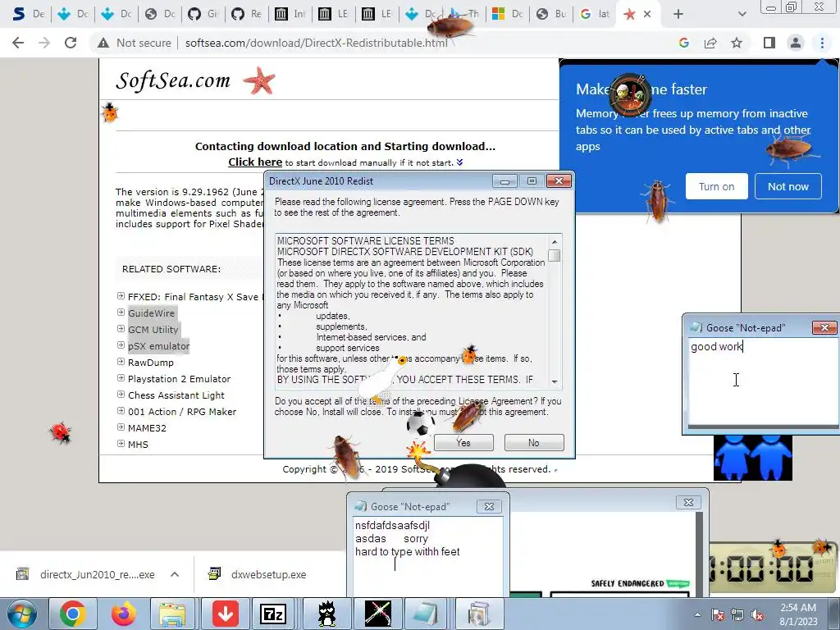The width and height of the screenshot is (840, 630).
Task: Click the arrow icon beside RawDump
Action: [121, 362]
